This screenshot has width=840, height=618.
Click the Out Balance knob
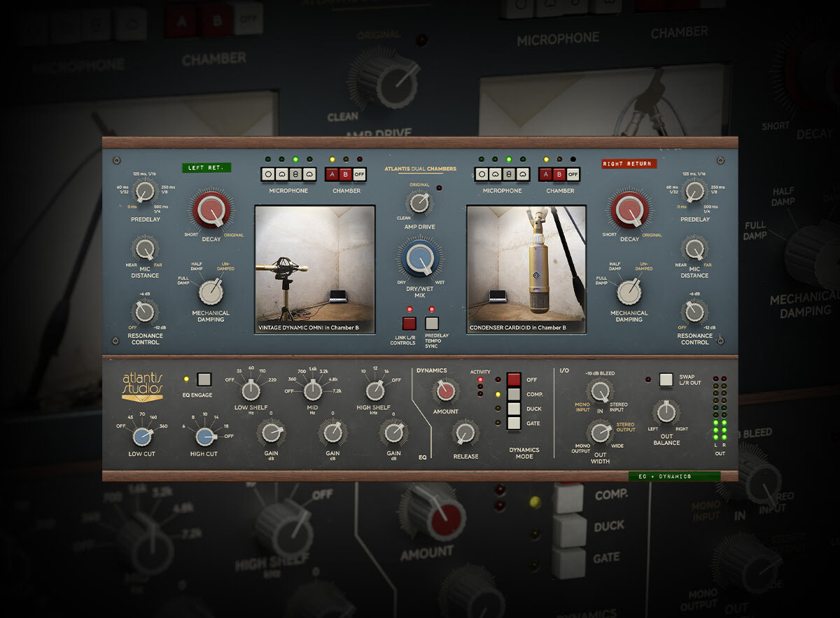pyautogui.click(x=666, y=412)
